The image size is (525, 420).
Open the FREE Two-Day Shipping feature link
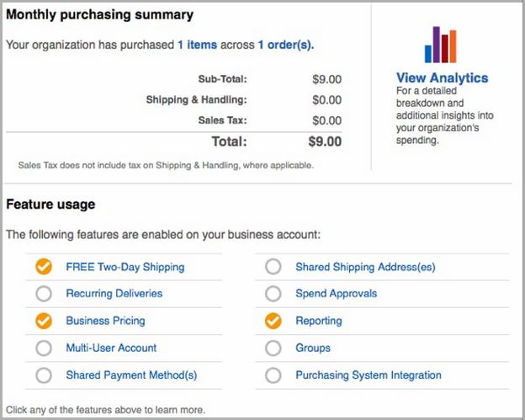click(x=125, y=267)
